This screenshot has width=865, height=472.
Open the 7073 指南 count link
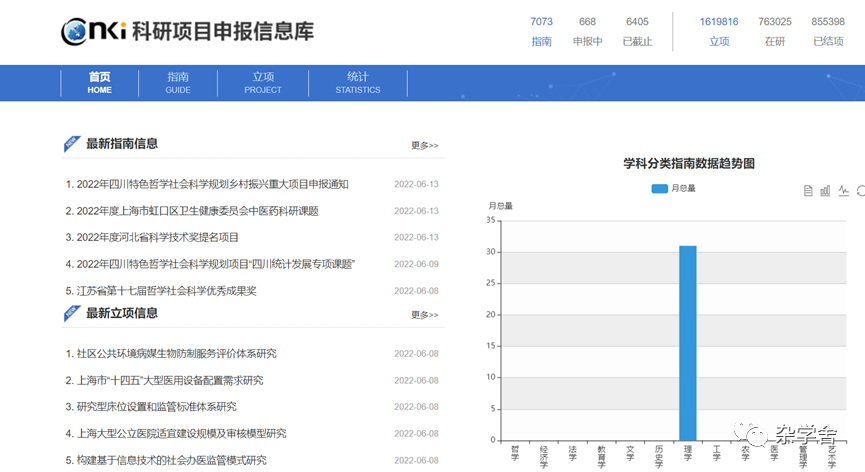[541, 31]
